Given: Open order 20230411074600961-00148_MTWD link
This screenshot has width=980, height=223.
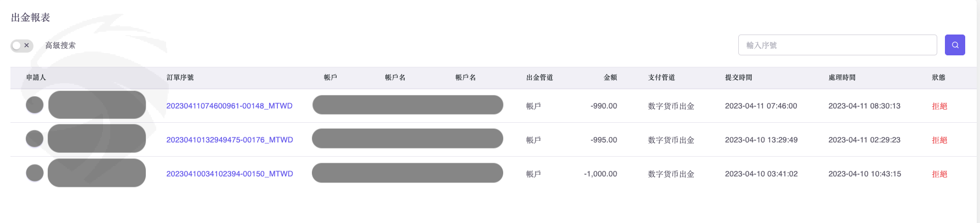Looking at the screenshot, I should point(229,106).
